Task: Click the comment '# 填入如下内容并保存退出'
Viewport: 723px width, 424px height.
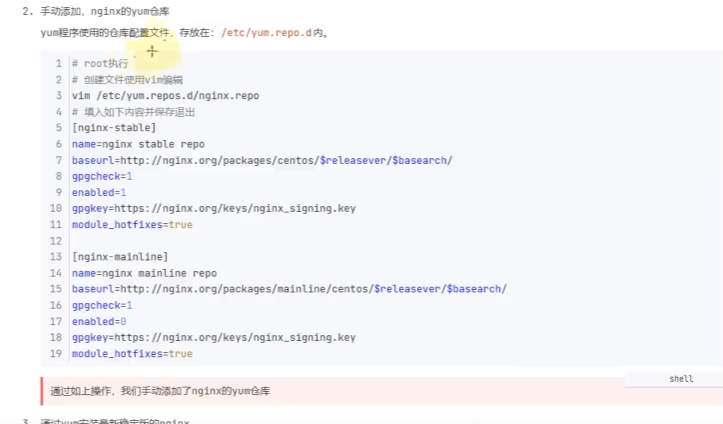Action: [133, 112]
